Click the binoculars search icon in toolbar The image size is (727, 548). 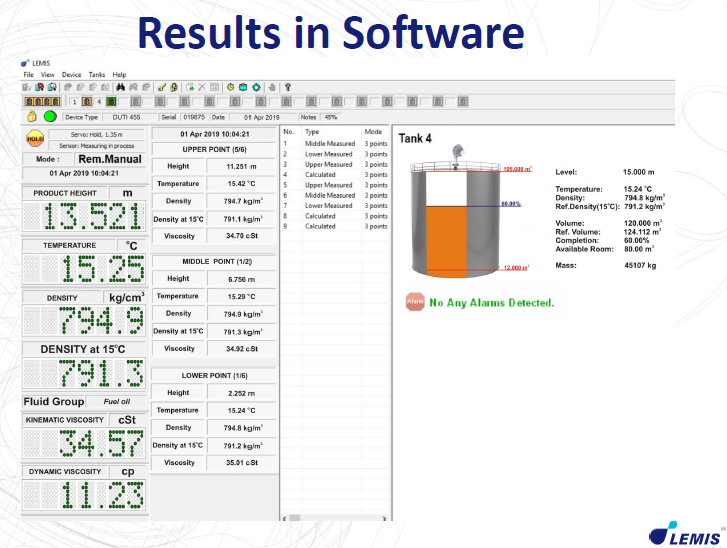click(121, 87)
